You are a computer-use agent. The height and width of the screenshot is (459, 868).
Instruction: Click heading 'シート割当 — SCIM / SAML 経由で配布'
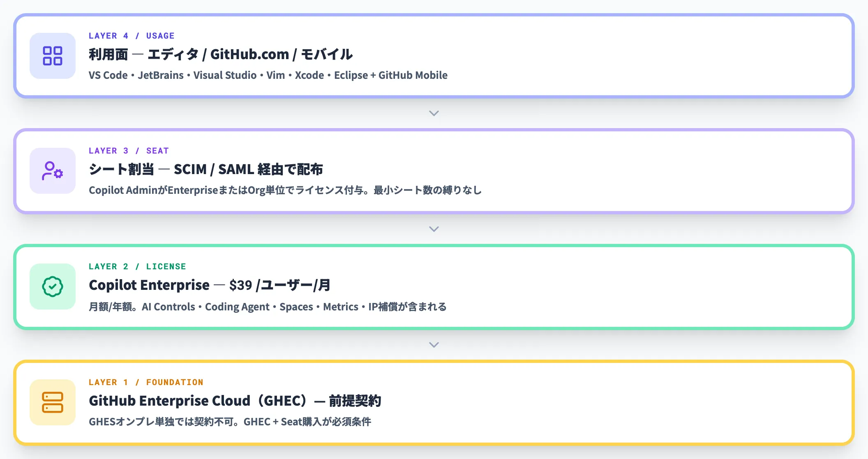click(206, 169)
